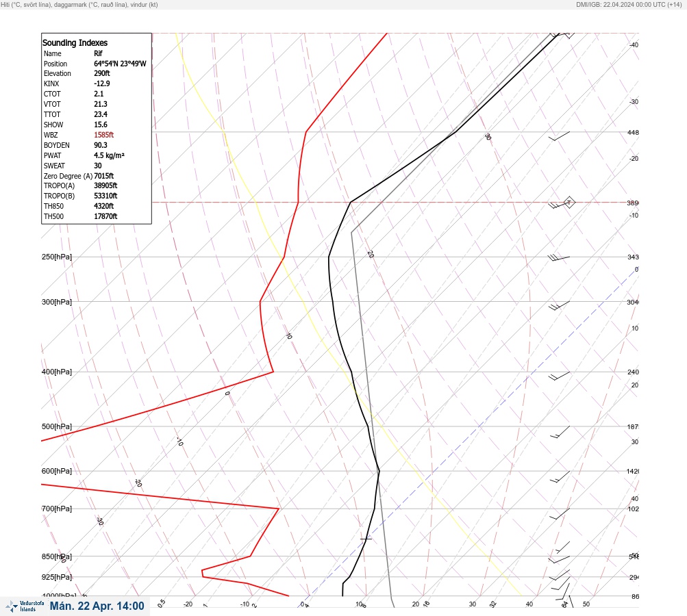Click the TROPO(B) value 53310ft
Image resolution: width=687 pixels, height=616 pixels.
[x=105, y=196]
